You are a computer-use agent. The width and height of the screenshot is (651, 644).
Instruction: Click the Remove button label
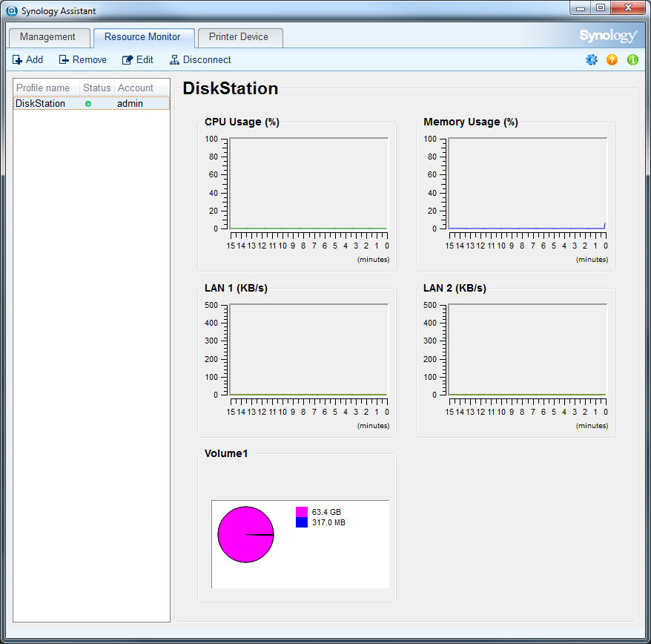[x=90, y=60]
